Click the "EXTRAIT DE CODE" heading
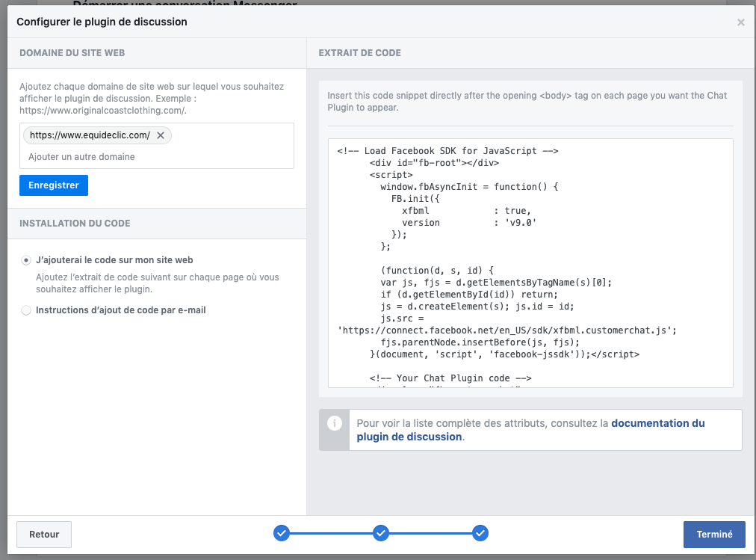Viewport: 756px width, 560px height. (359, 53)
